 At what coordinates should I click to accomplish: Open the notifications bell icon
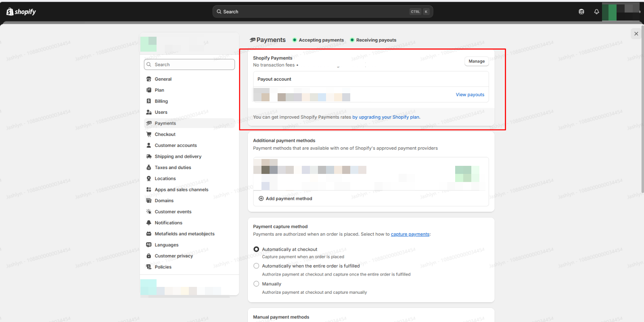coord(596,12)
